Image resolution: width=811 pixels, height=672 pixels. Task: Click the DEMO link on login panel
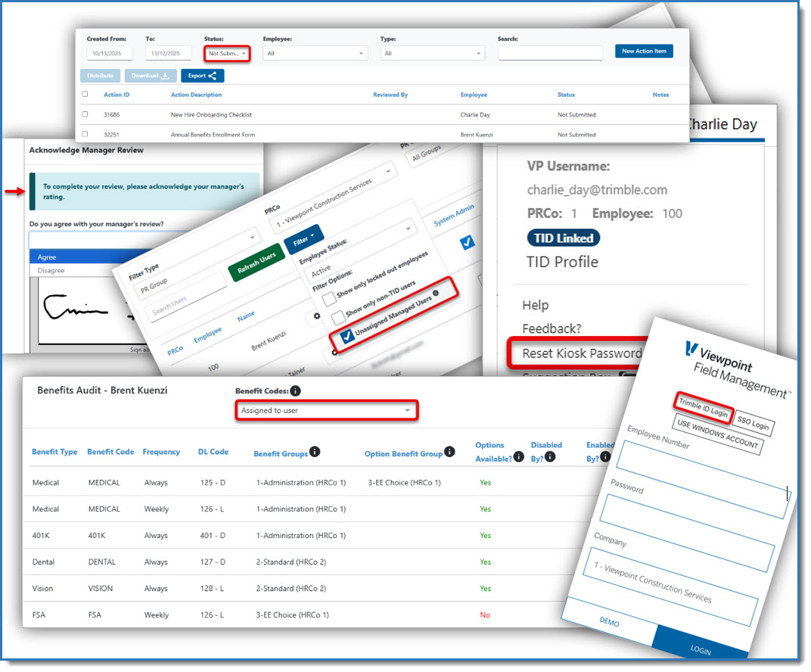[x=609, y=621]
